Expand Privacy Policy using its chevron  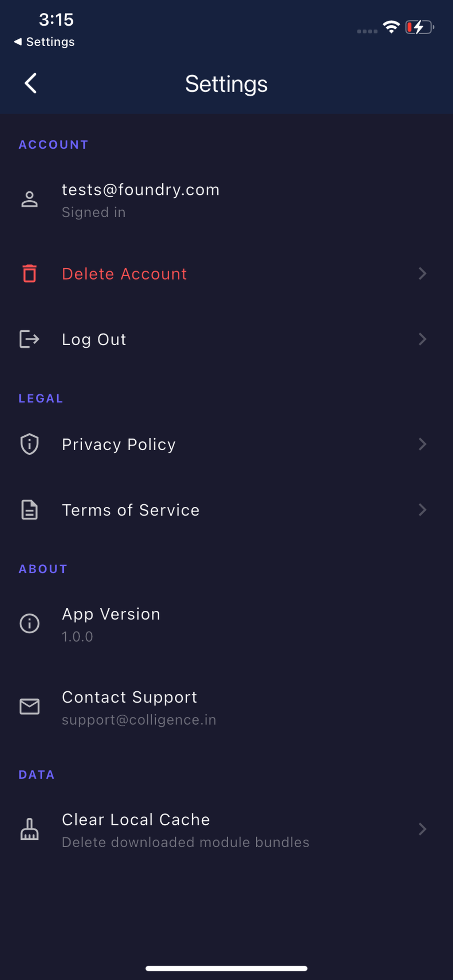[x=422, y=444]
